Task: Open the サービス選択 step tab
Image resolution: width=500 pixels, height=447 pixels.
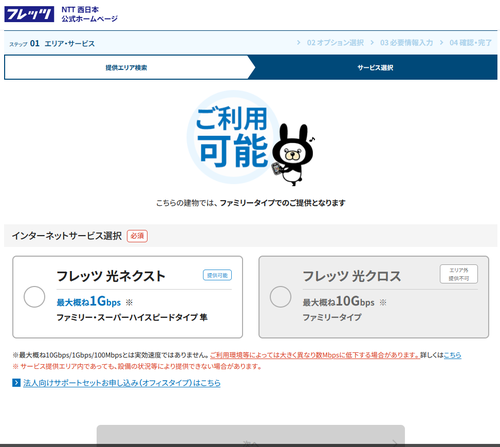Action: point(375,68)
